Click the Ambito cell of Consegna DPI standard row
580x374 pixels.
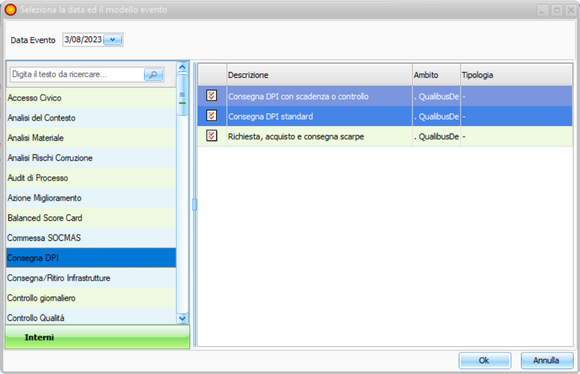[x=436, y=117]
